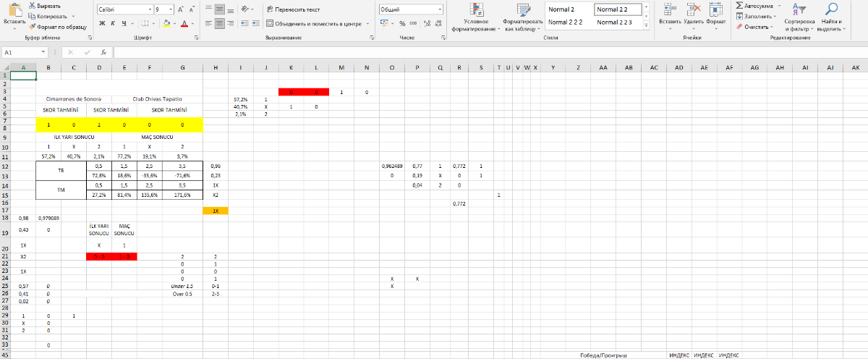Screen dimensions: 868x359
Task: Open Find and Select magnifier icon
Action: tap(832, 9)
